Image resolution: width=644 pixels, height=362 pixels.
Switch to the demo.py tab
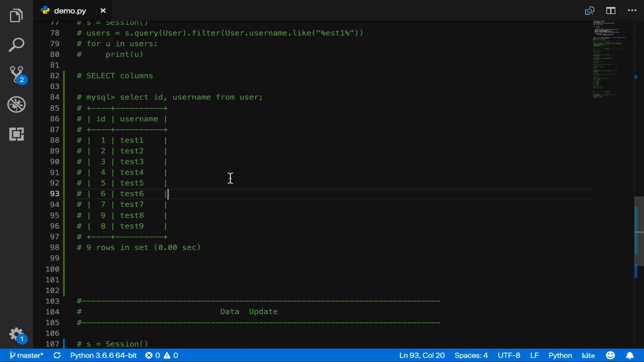70,11
